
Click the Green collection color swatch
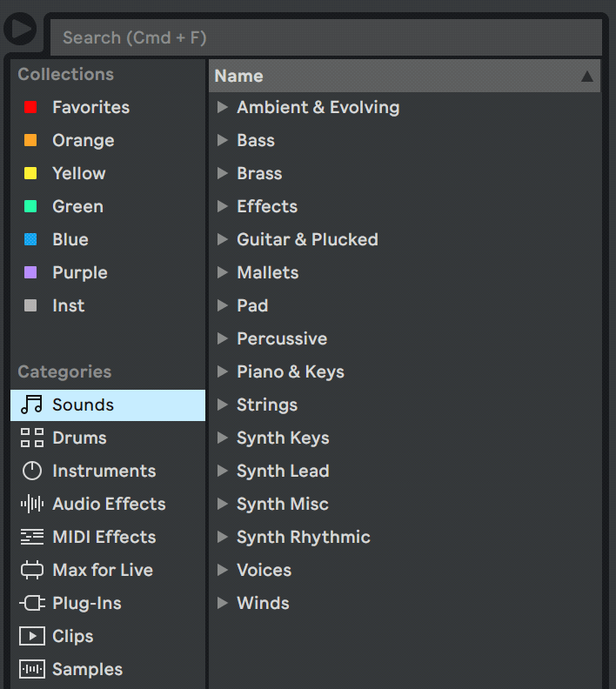pyautogui.click(x=30, y=207)
